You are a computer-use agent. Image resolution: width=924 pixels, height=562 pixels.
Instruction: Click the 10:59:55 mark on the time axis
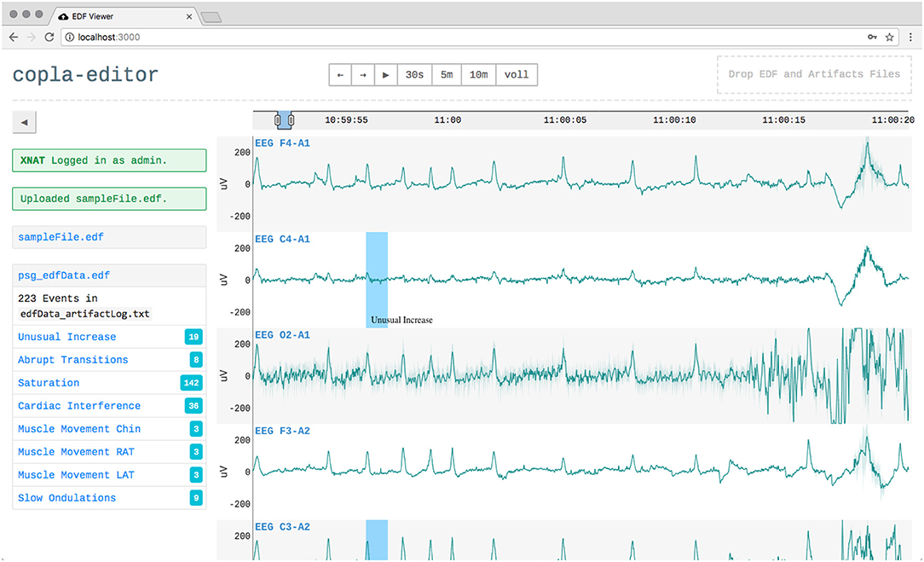[x=346, y=120]
